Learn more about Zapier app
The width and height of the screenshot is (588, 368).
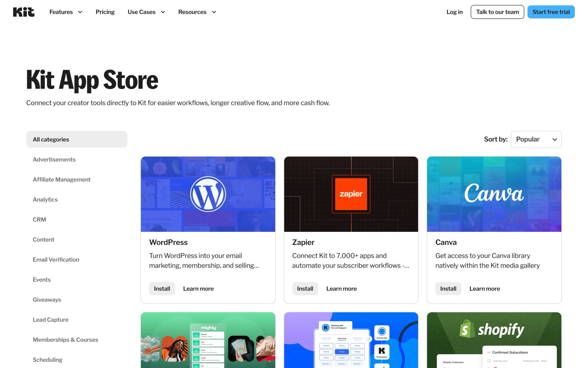(x=341, y=289)
